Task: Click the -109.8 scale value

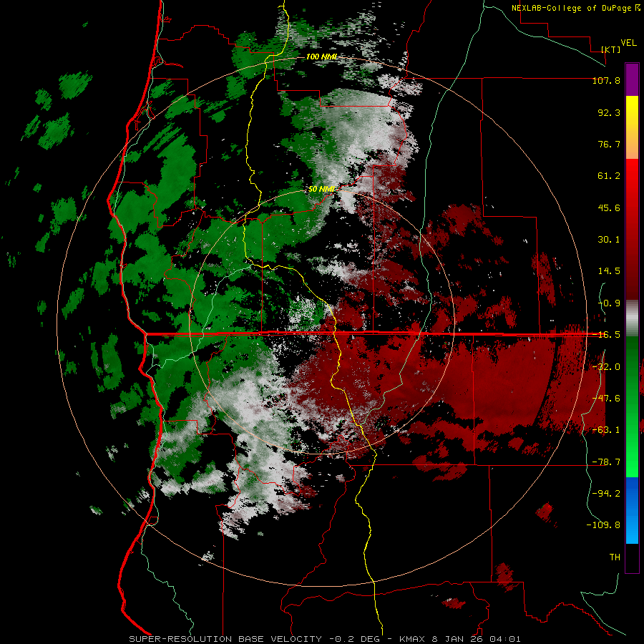Action: click(x=603, y=525)
